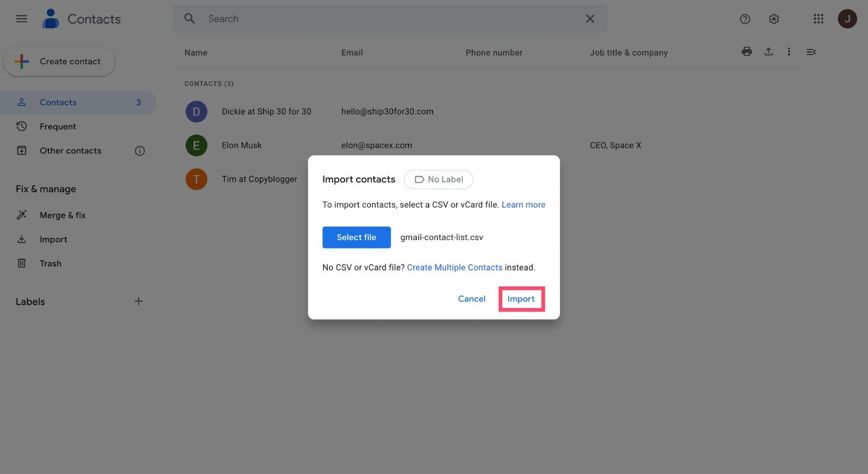This screenshot has width=868, height=474.
Task: Click the Print icon
Action: pos(746,52)
